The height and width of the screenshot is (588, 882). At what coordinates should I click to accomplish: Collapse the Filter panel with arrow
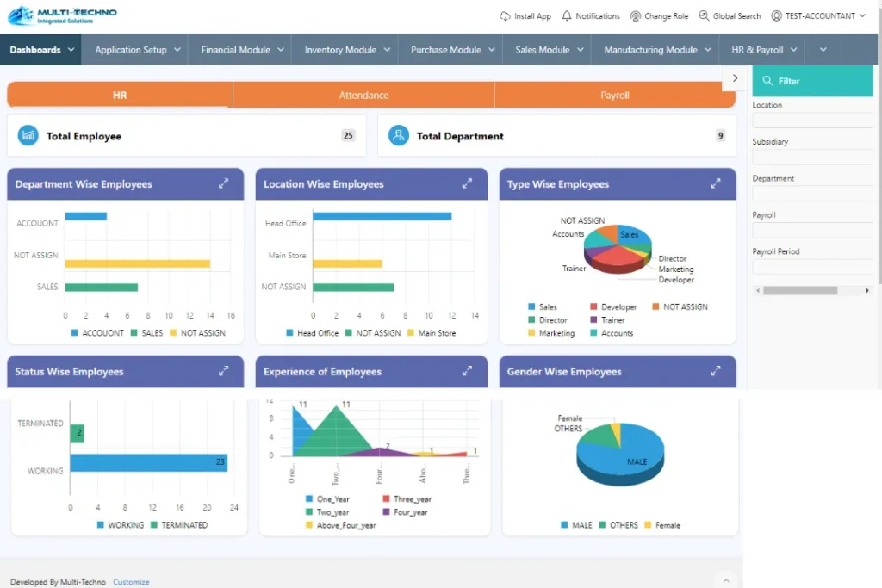(735, 78)
